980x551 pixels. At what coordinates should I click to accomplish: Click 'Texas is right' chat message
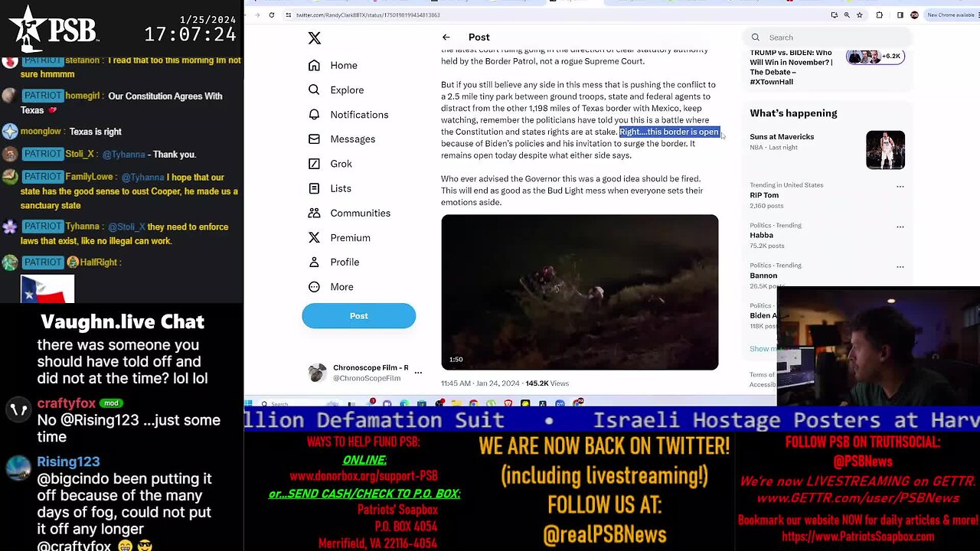coord(96,132)
